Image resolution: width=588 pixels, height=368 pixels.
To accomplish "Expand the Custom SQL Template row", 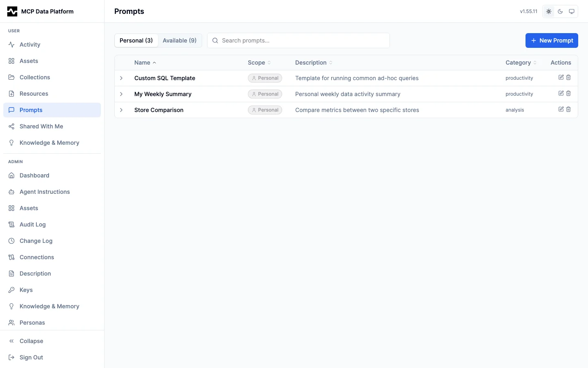I will pyautogui.click(x=121, y=78).
